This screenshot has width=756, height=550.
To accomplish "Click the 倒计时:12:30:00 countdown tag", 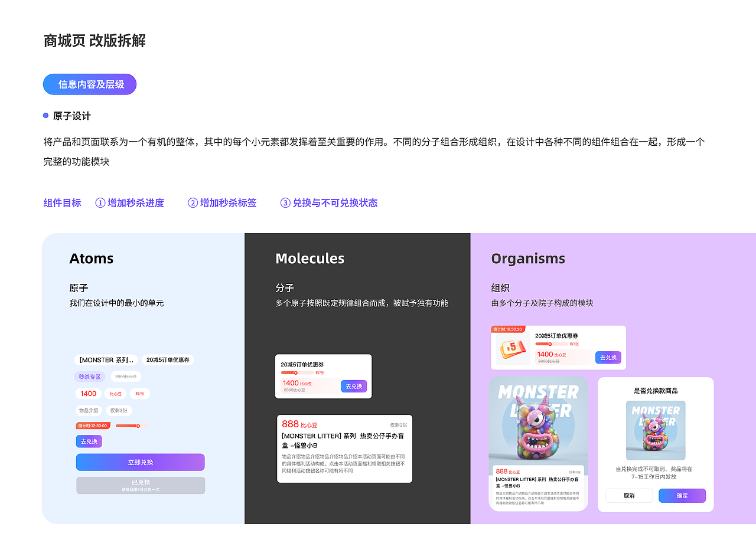I will click(93, 425).
